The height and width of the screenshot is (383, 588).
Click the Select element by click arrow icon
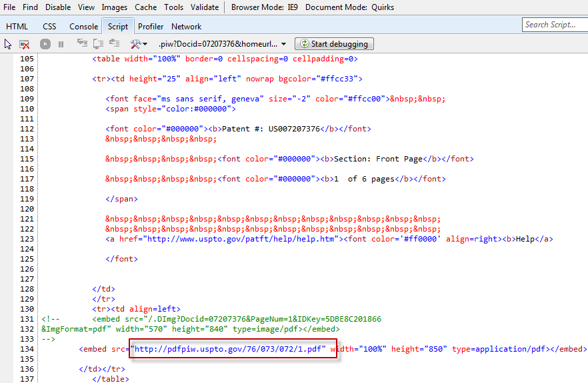pyautogui.click(x=8, y=44)
